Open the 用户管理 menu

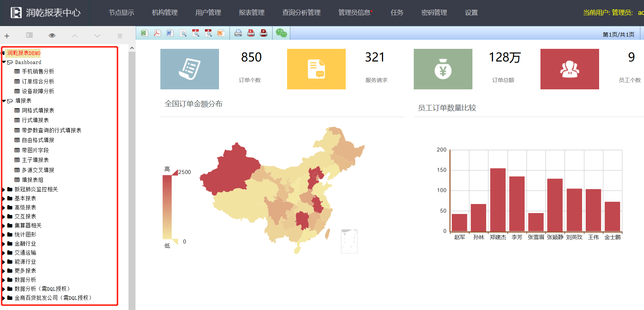208,13
